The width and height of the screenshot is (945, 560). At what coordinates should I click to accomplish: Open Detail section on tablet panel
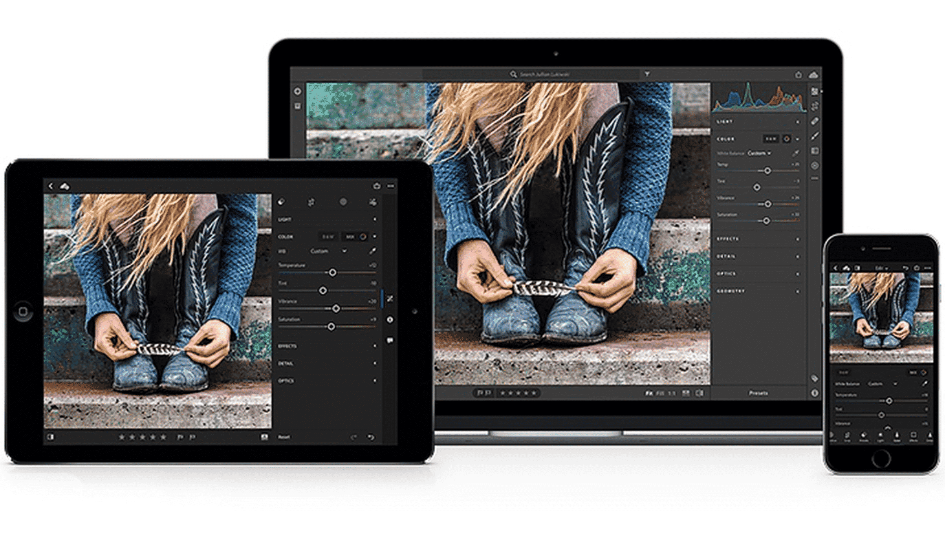click(286, 364)
